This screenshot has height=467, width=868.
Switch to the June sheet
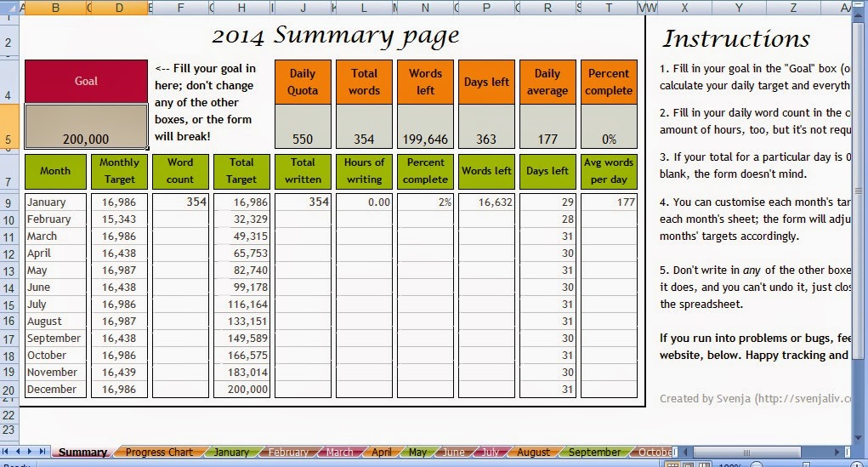point(453,452)
